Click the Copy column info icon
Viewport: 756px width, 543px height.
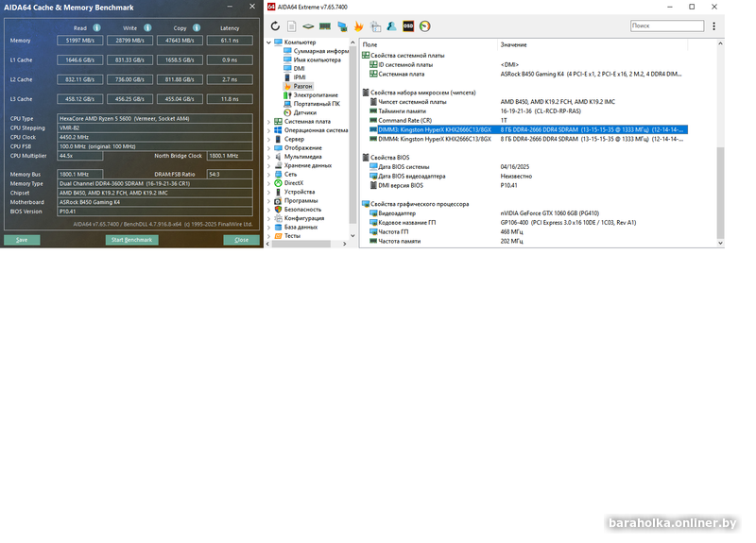197,28
